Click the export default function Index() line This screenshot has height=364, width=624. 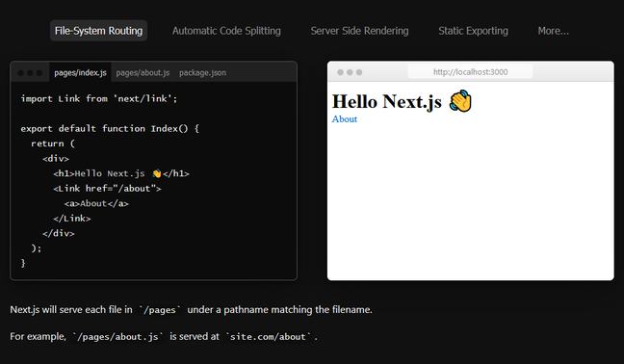point(110,128)
